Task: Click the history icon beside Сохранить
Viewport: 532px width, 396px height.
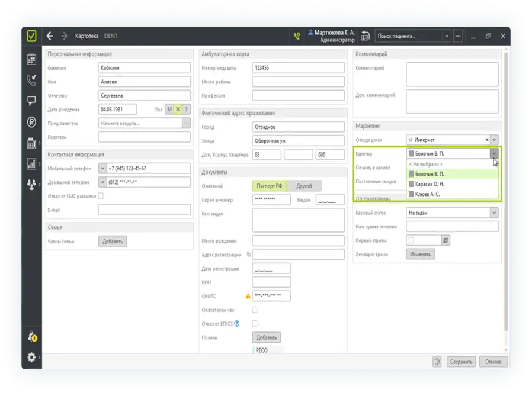Action: click(x=437, y=362)
